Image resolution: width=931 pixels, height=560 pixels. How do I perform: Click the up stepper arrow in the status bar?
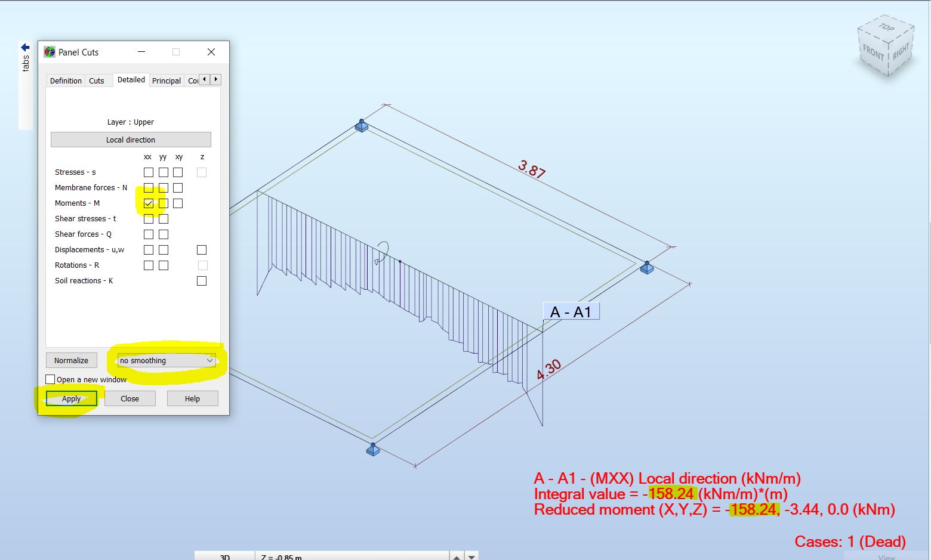(x=457, y=555)
